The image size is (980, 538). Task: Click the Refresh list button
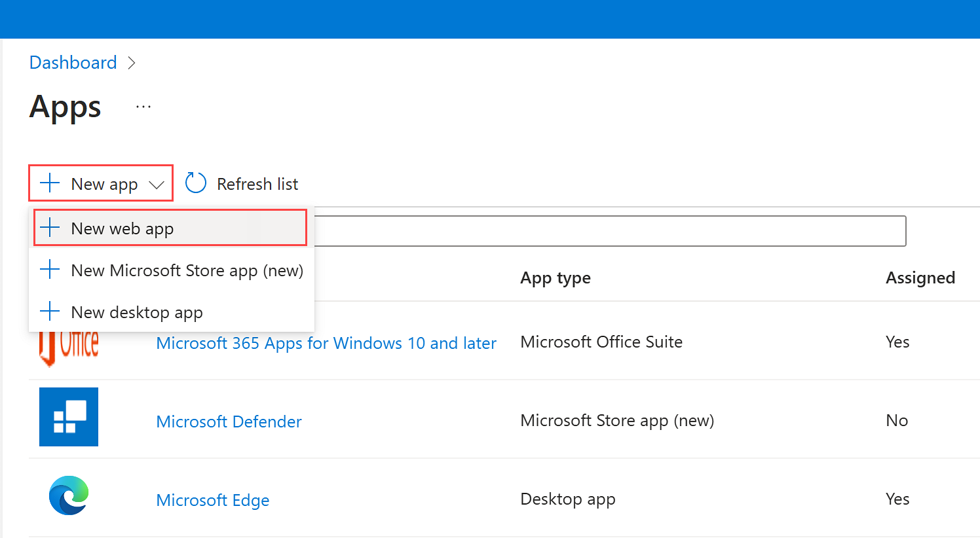242,184
